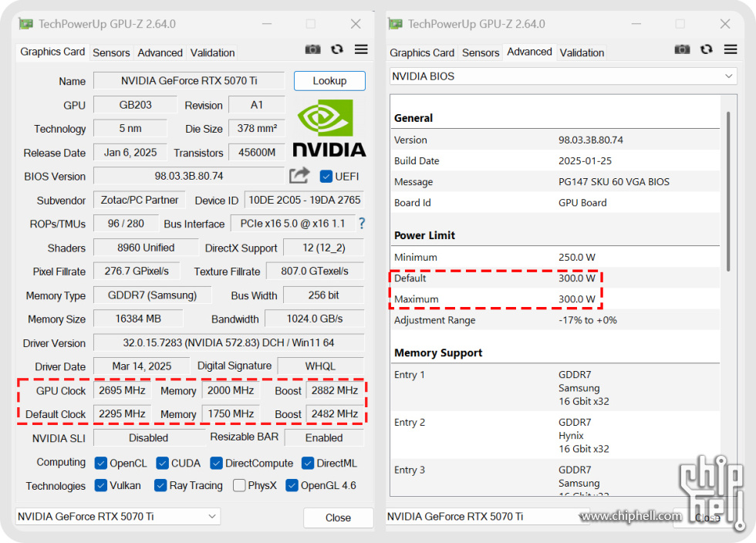Switch to Sensors tab in right window
Image resolution: width=756 pixels, height=543 pixels.
point(481,52)
